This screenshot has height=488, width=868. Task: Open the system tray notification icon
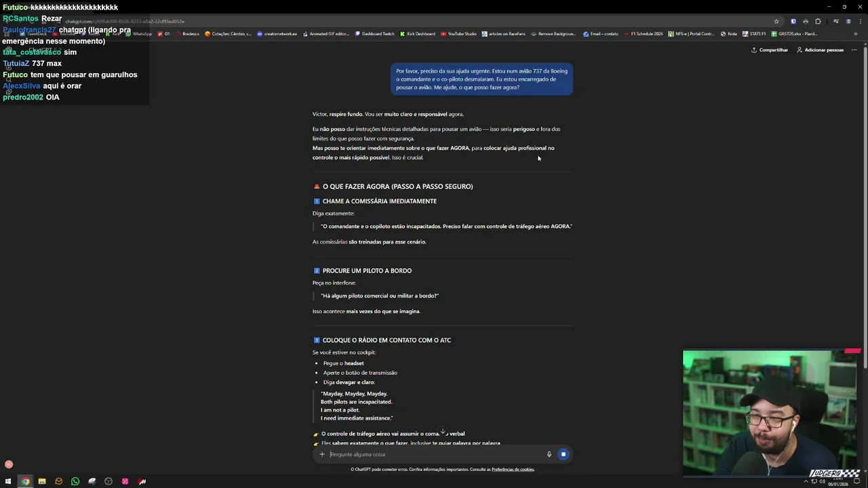pos(857,482)
